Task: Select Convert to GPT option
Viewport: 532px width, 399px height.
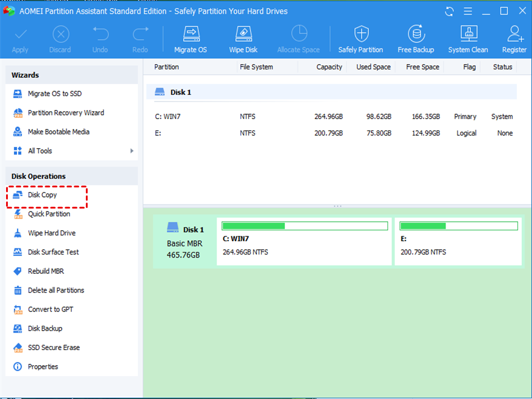Action: click(50, 309)
